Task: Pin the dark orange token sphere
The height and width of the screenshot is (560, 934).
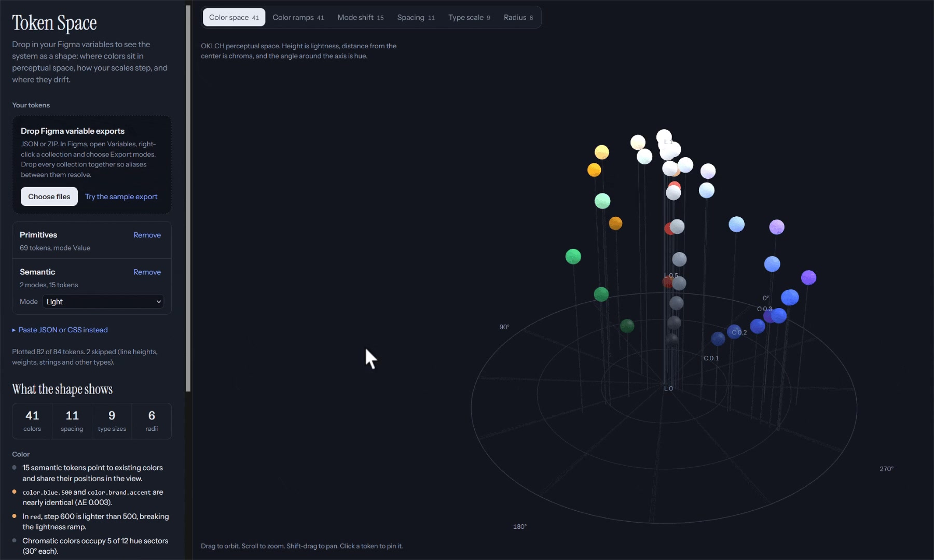Action: (x=615, y=223)
